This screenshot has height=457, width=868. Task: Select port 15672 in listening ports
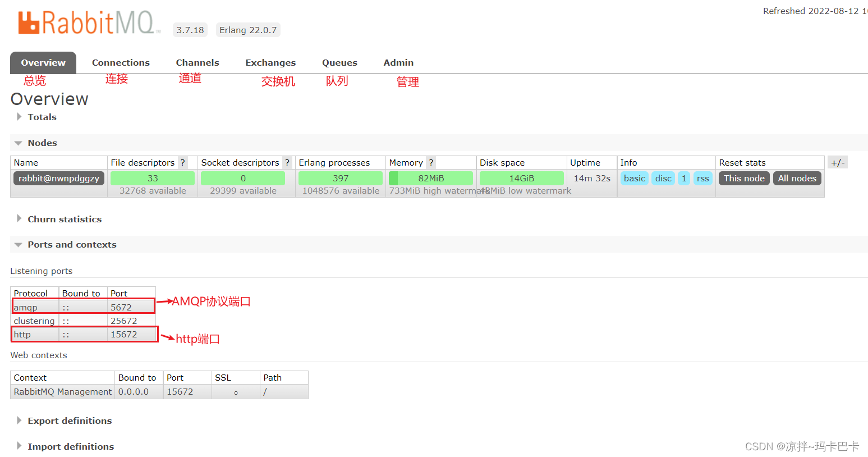coord(131,335)
